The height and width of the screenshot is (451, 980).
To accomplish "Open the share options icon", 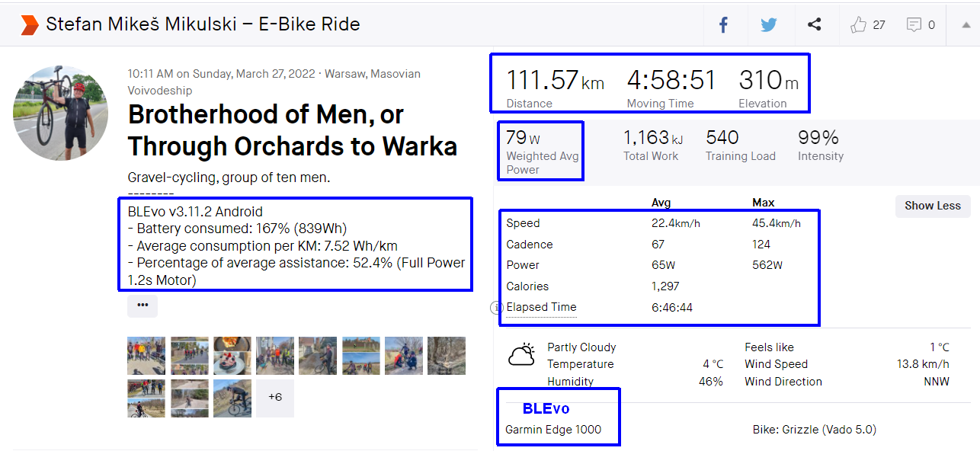I will tap(814, 25).
